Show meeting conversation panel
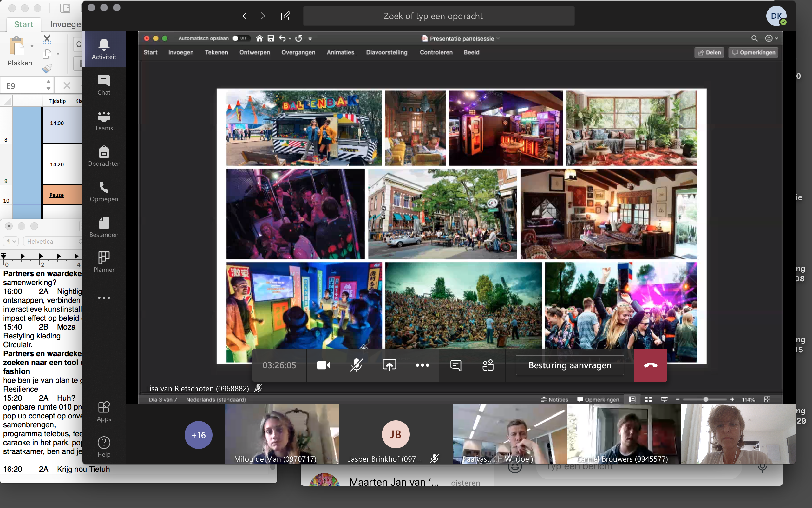 point(455,365)
